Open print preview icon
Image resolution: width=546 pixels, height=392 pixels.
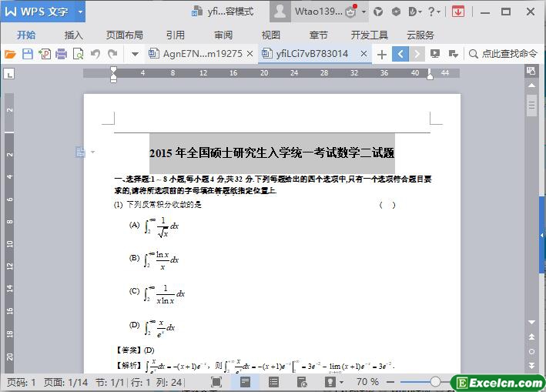pos(78,54)
